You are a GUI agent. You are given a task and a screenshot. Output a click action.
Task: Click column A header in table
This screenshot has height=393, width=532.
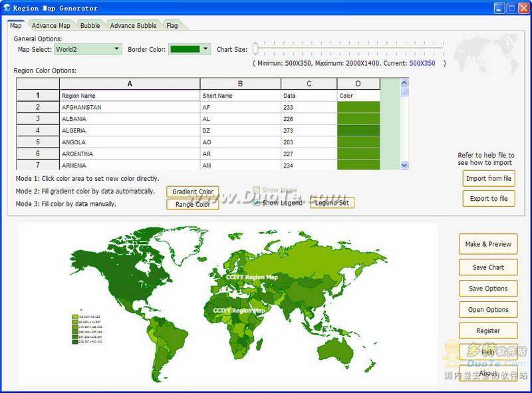130,84
